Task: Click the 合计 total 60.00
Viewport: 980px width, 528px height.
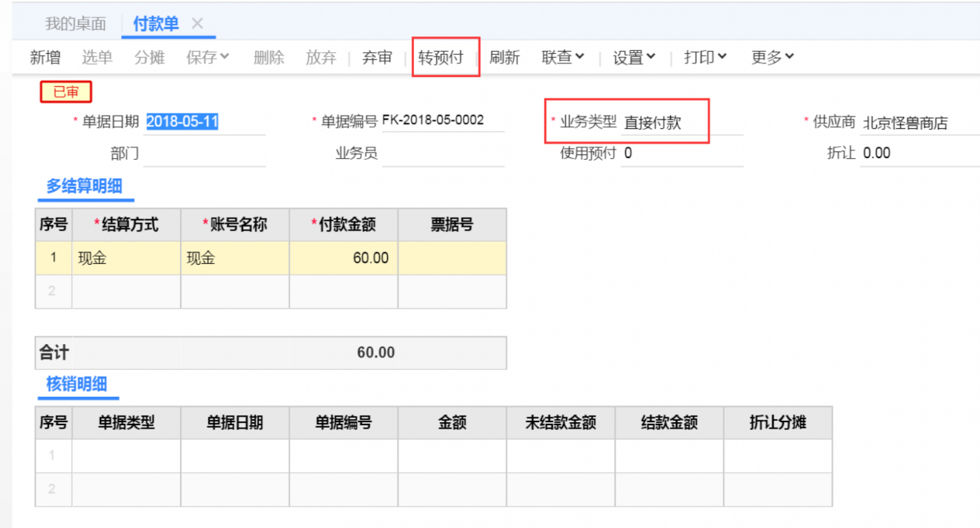Action: (x=375, y=353)
